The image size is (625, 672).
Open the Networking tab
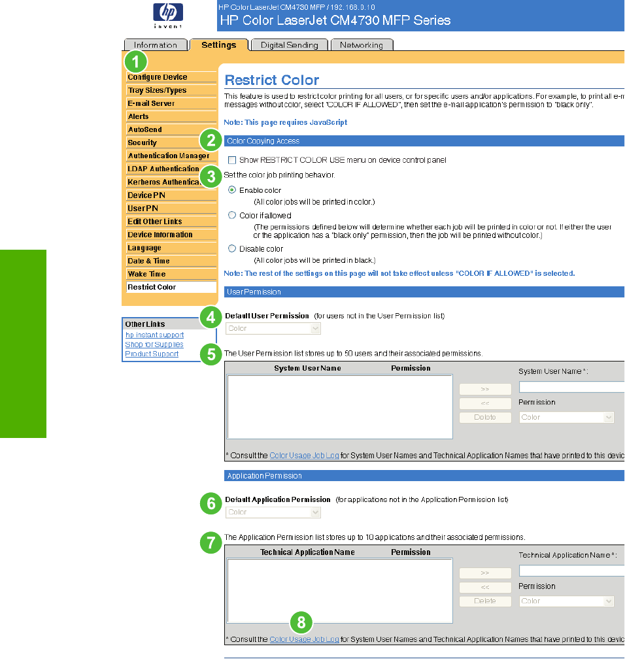(x=362, y=45)
